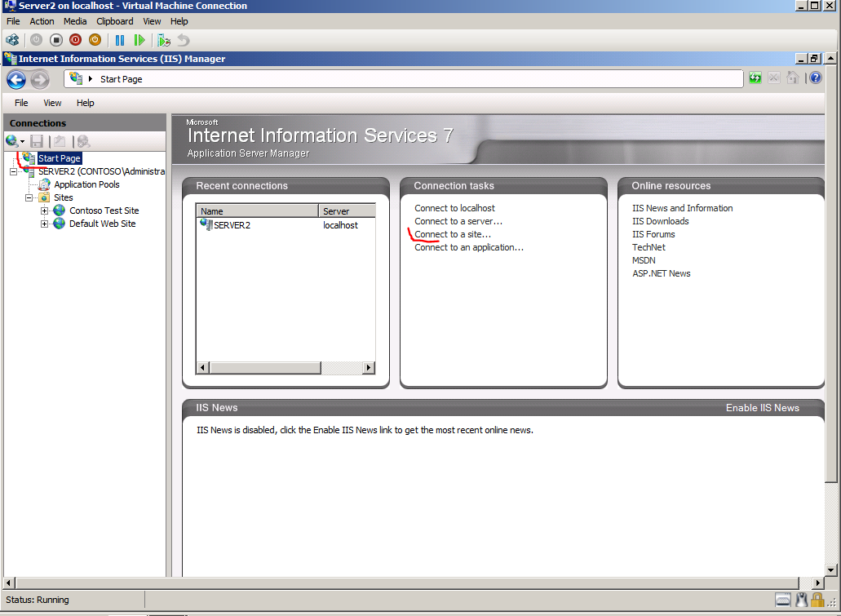Click Enable IIS News link
This screenshot has width=841, height=616.
[763, 408]
